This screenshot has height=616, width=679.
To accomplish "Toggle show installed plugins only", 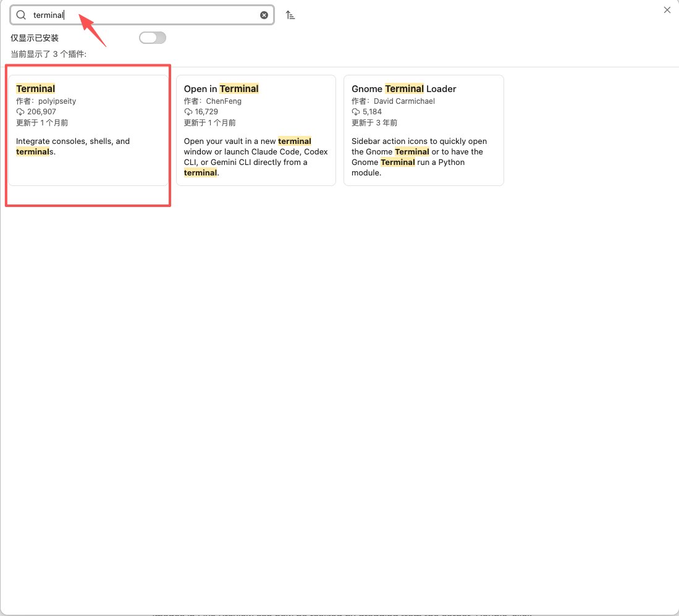I will (153, 38).
